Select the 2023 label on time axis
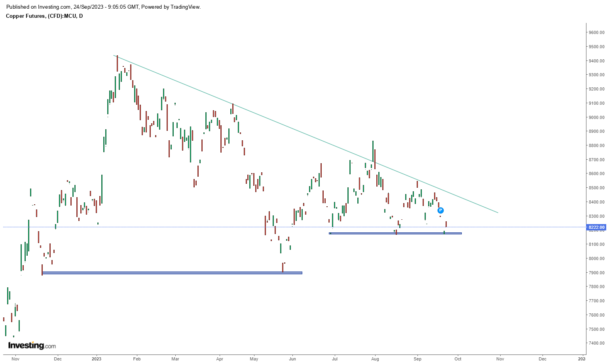Viewport: 609px width, 364px height. 97,359
